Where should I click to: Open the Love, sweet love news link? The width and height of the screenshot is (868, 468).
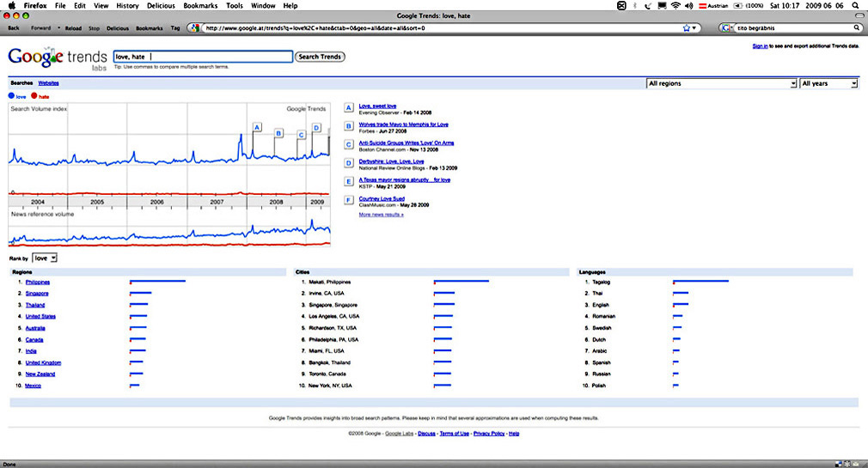(377, 106)
